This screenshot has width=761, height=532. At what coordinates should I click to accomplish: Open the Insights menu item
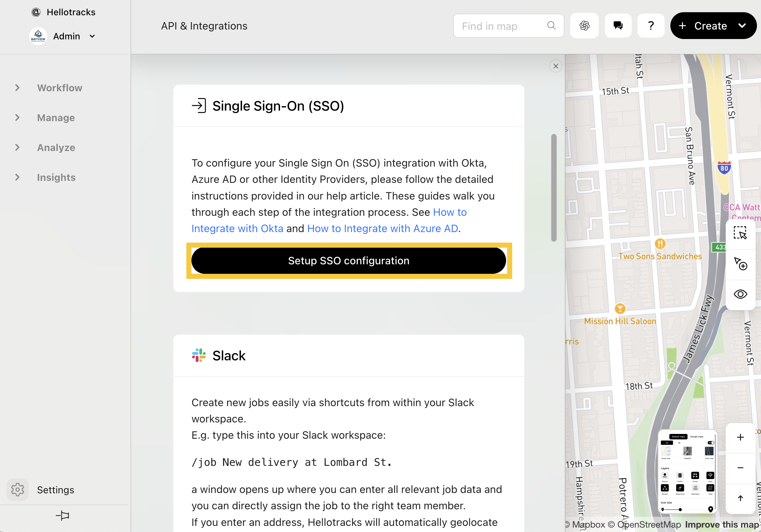(56, 177)
